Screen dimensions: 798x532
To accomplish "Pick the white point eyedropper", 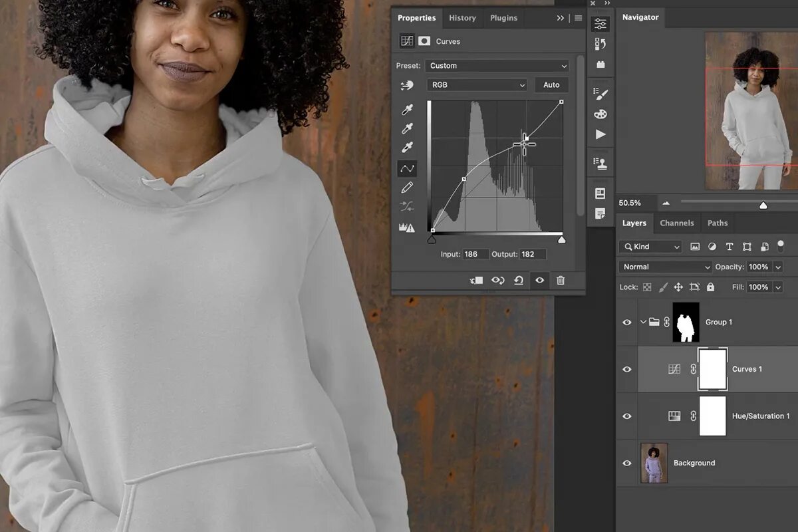I will click(x=407, y=148).
